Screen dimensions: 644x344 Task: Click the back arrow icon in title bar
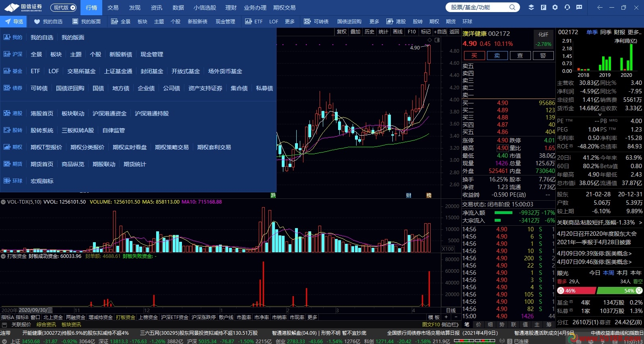coord(600,7)
